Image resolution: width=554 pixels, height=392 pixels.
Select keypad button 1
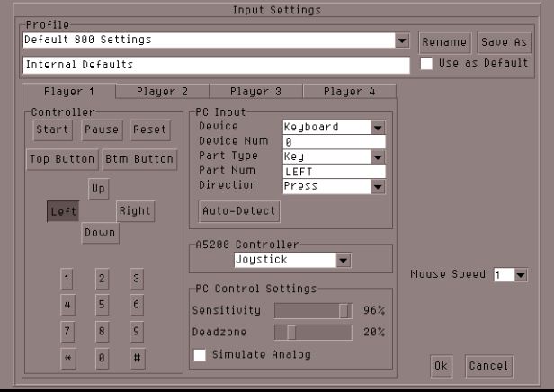(x=67, y=279)
